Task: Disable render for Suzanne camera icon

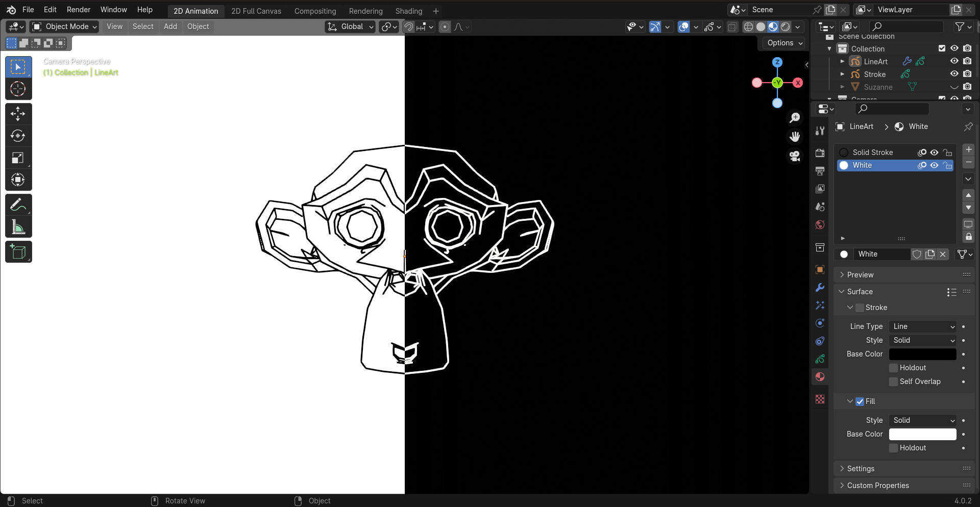Action: click(967, 87)
